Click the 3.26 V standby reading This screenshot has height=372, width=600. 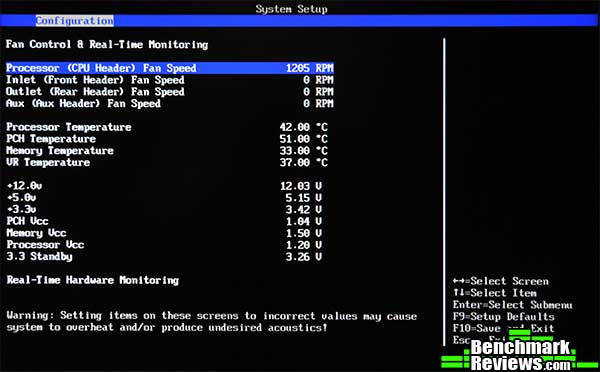point(304,257)
